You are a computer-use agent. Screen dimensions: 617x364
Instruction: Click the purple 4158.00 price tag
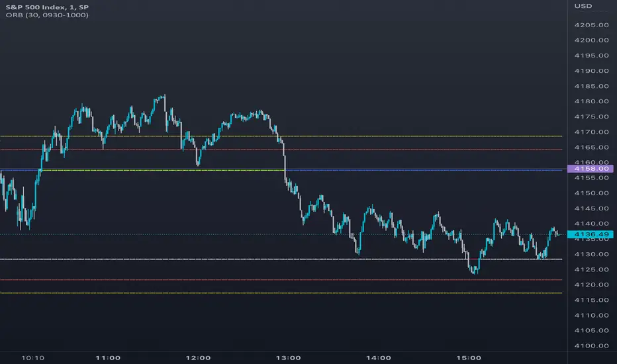tap(591, 169)
